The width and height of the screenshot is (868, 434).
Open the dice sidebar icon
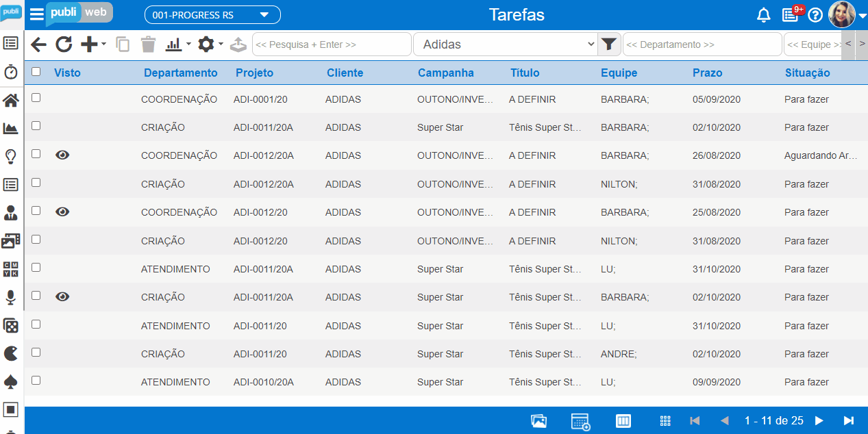(x=11, y=325)
